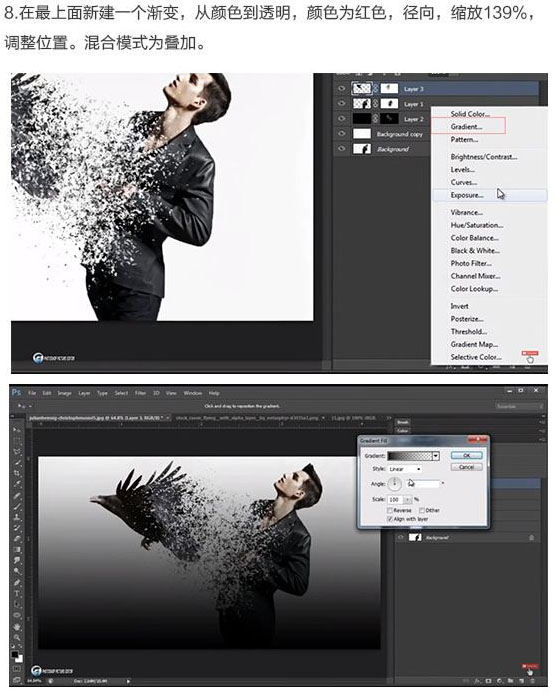558x694 pixels.
Task: Select the Pen tool
Action: (16, 582)
